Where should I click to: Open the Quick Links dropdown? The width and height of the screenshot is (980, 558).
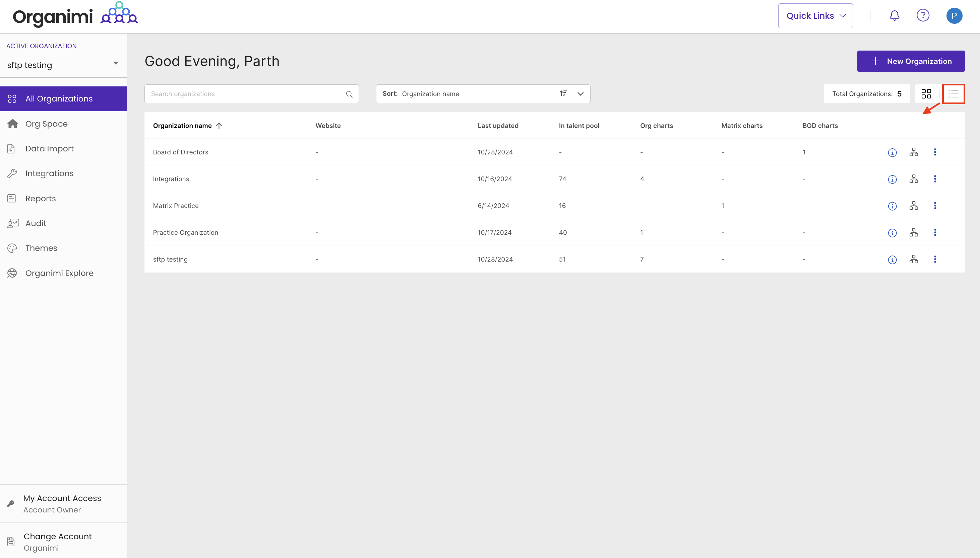[815, 16]
